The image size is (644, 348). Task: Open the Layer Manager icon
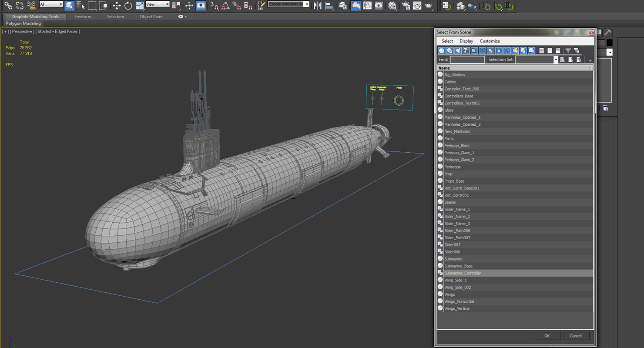343,6
